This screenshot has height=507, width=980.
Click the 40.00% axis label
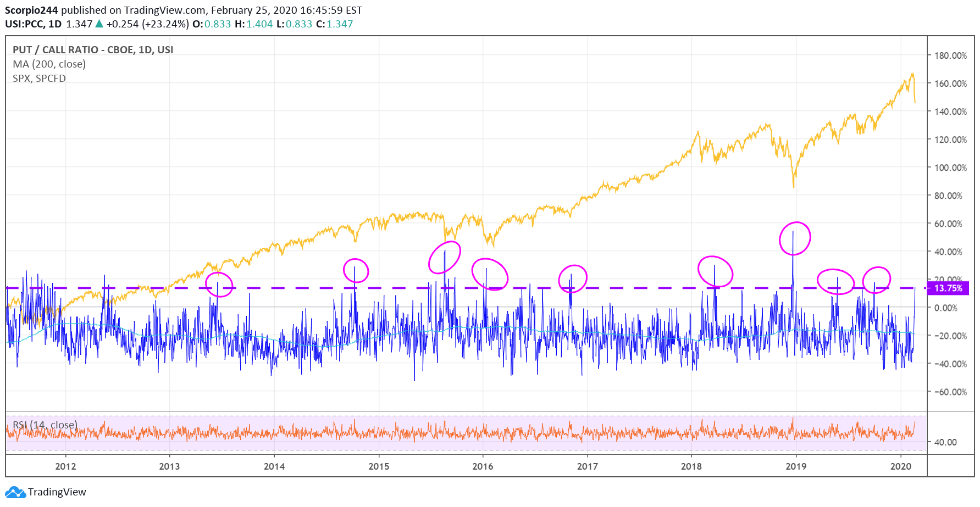[948, 252]
